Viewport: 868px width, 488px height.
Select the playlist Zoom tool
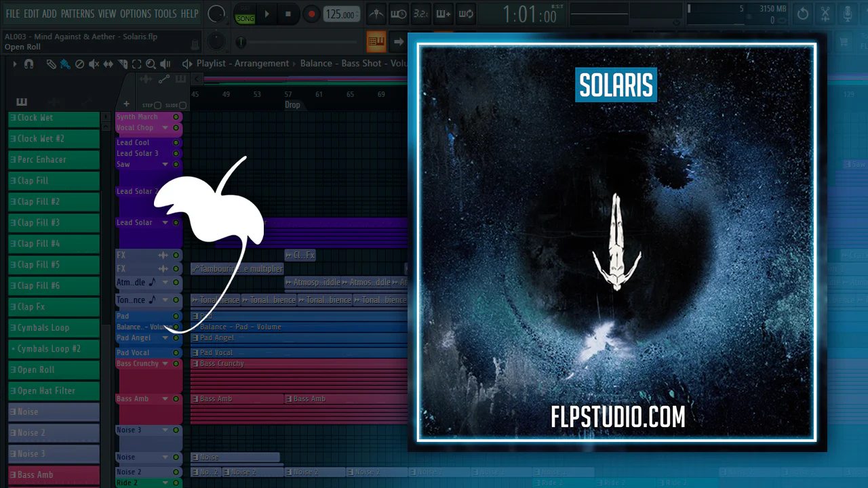pos(151,64)
